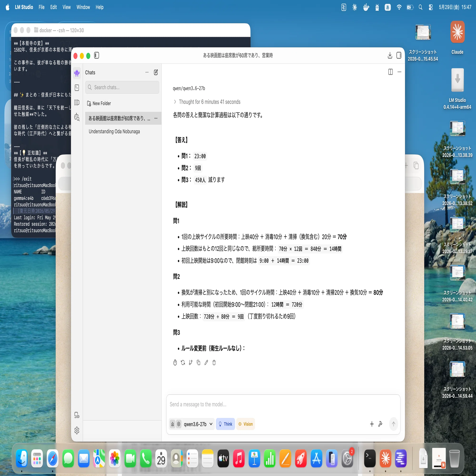476x476 pixels.
Task: Click the docker terminal window title bar
Action: click(131, 30)
